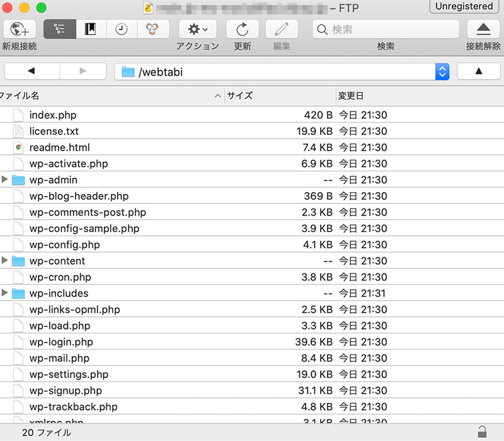Viewport: 504px width, 441px height.
Task: Switch to the outline browser view
Action: tap(60, 29)
